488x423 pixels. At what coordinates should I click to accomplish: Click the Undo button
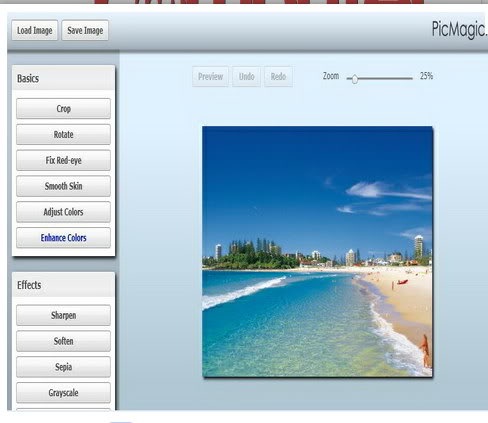coord(246,77)
